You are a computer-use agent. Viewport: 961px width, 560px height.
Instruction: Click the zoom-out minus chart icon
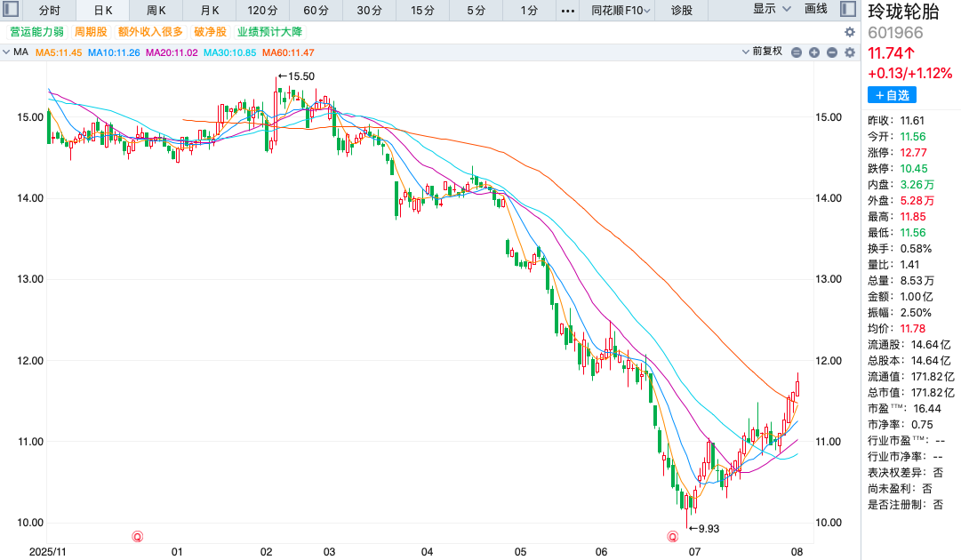point(832,52)
